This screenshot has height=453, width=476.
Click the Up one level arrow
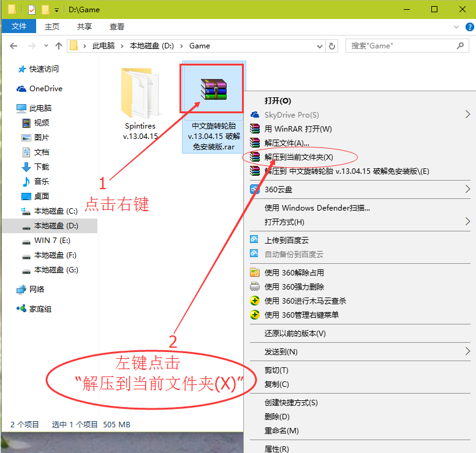(x=59, y=46)
